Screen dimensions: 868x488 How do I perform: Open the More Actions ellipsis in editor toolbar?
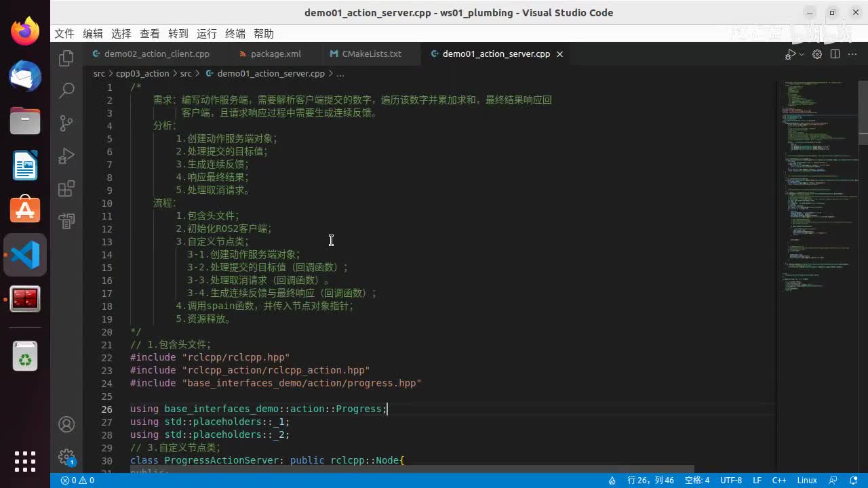tap(852, 54)
